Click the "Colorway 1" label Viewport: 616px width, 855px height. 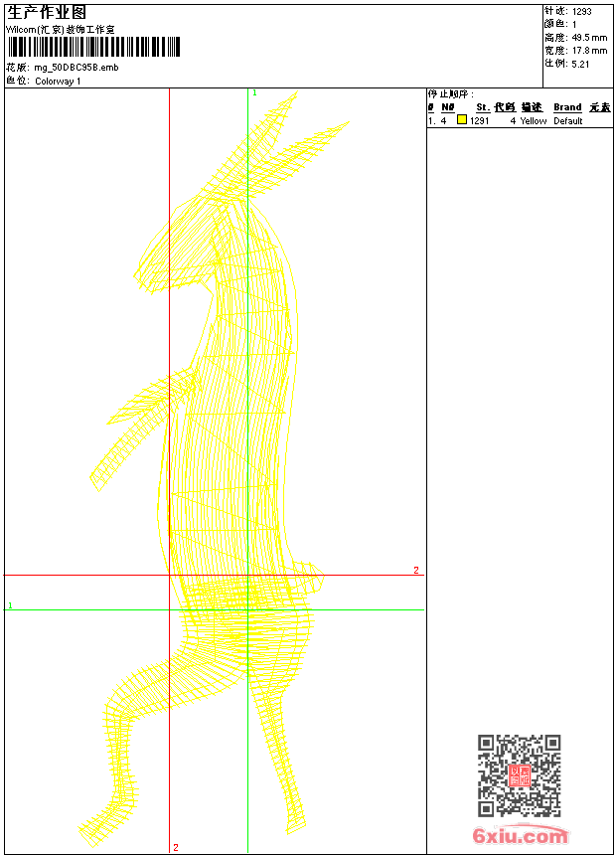tap(58, 81)
